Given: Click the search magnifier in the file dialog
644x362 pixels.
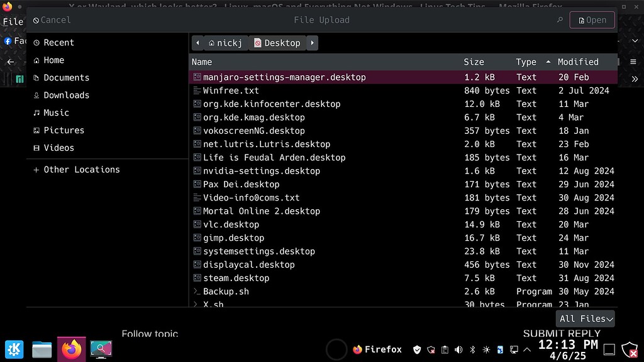Looking at the screenshot, I should tap(558, 19).
